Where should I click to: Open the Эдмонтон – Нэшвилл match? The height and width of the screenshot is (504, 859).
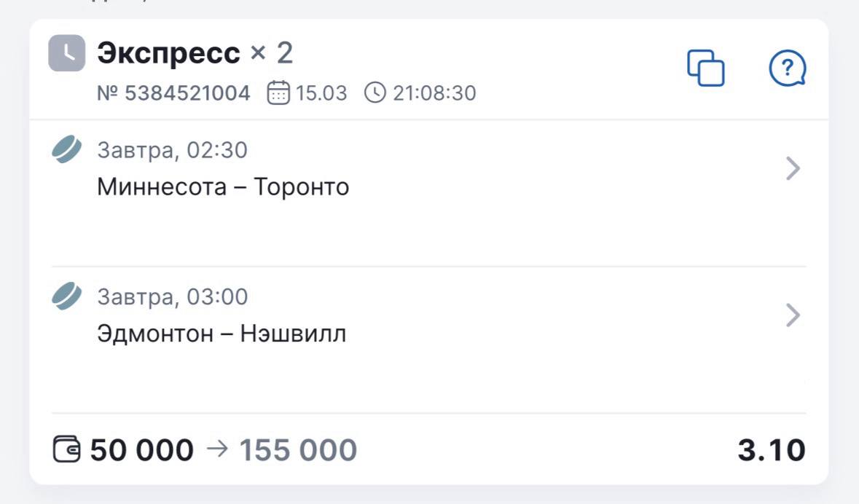tap(221, 334)
